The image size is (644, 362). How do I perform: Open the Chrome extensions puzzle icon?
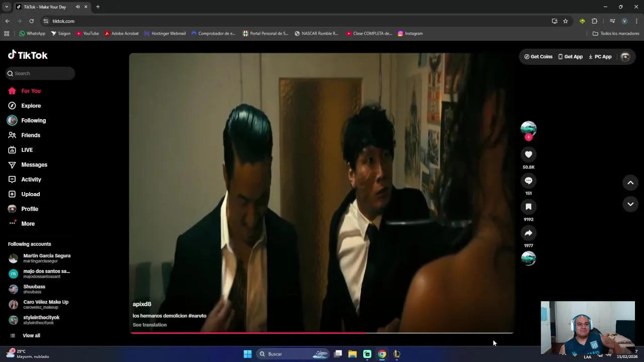595,21
